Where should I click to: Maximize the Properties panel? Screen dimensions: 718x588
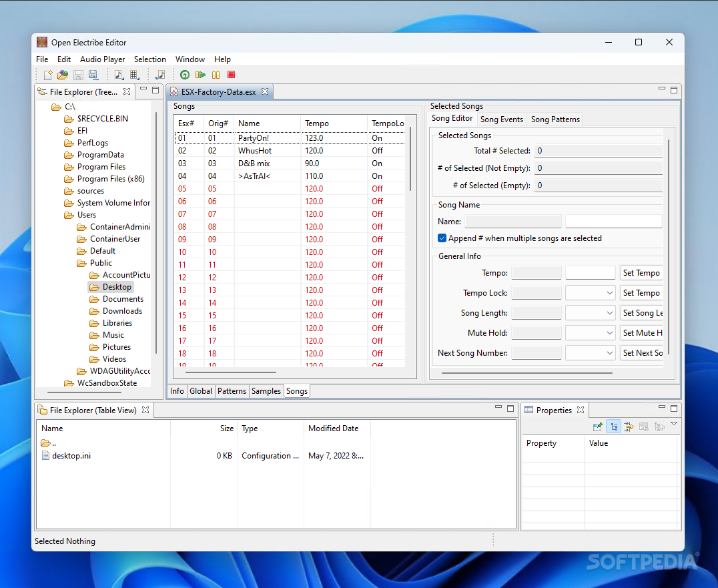(674, 408)
